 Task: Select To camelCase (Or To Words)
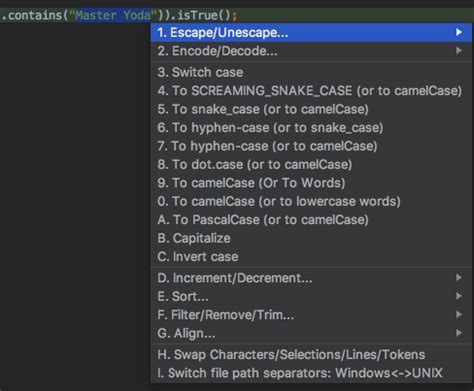[x=311, y=183]
